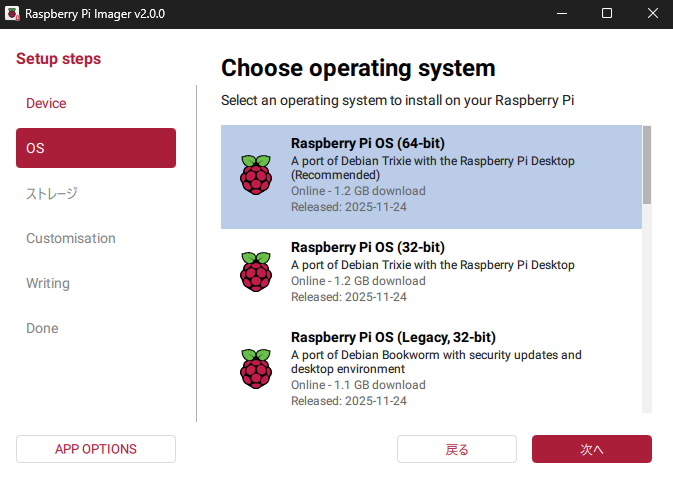Screen dimensions: 673x477
Task: Close the Raspberry Pi Imager window
Action: pyautogui.click(x=650, y=14)
